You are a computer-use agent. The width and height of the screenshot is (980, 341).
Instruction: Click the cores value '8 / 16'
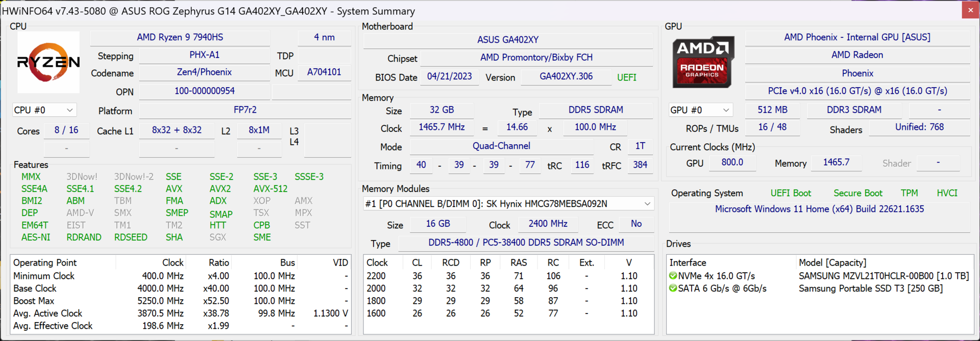66,130
